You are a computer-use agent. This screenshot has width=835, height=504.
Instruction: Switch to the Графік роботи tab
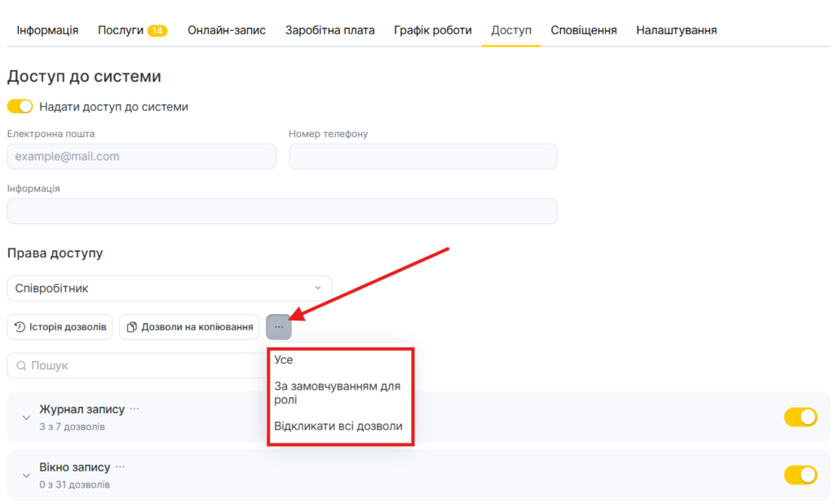click(432, 30)
